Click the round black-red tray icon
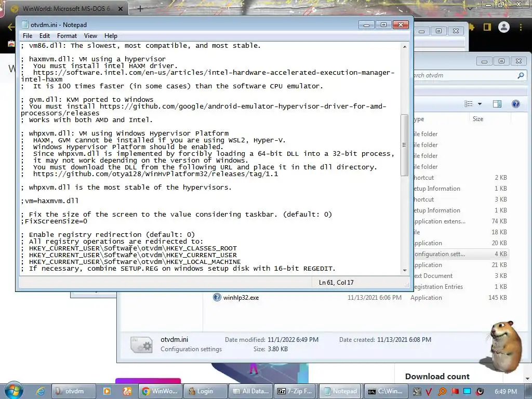 point(480,392)
